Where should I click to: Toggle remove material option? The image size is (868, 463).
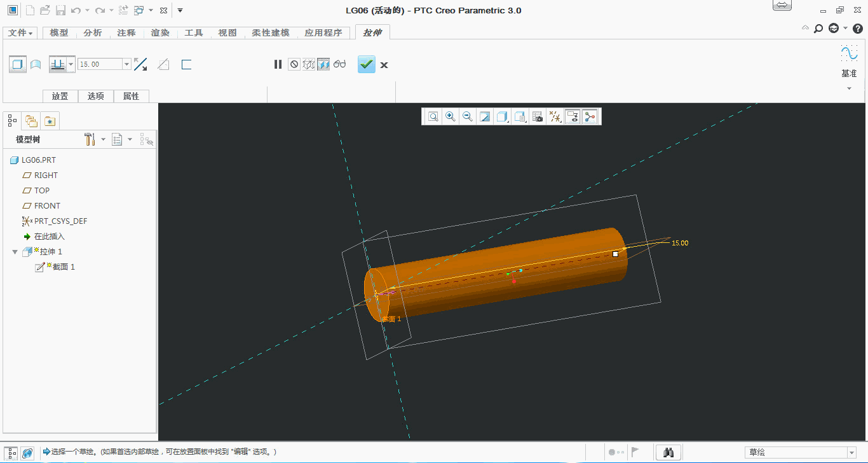point(163,64)
